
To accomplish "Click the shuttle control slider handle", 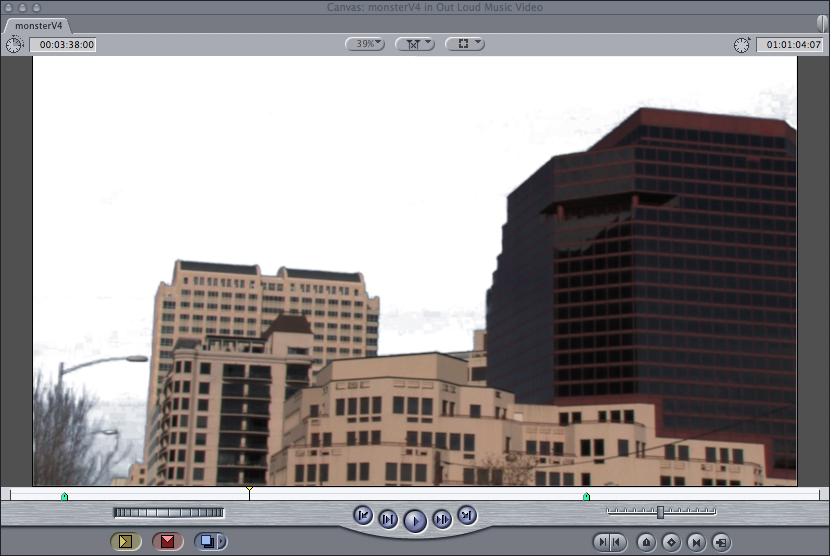I will (x=660, y=512).
